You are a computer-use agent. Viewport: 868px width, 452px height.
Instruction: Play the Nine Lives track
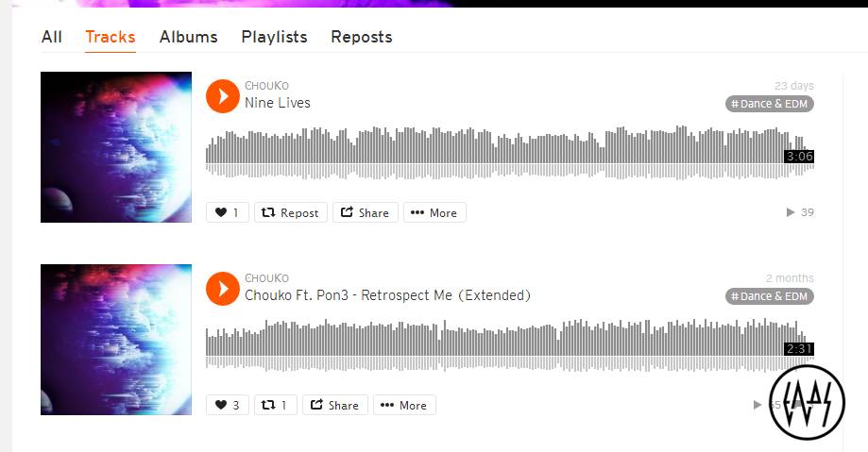pyautogui.click(x=223, y=96)
